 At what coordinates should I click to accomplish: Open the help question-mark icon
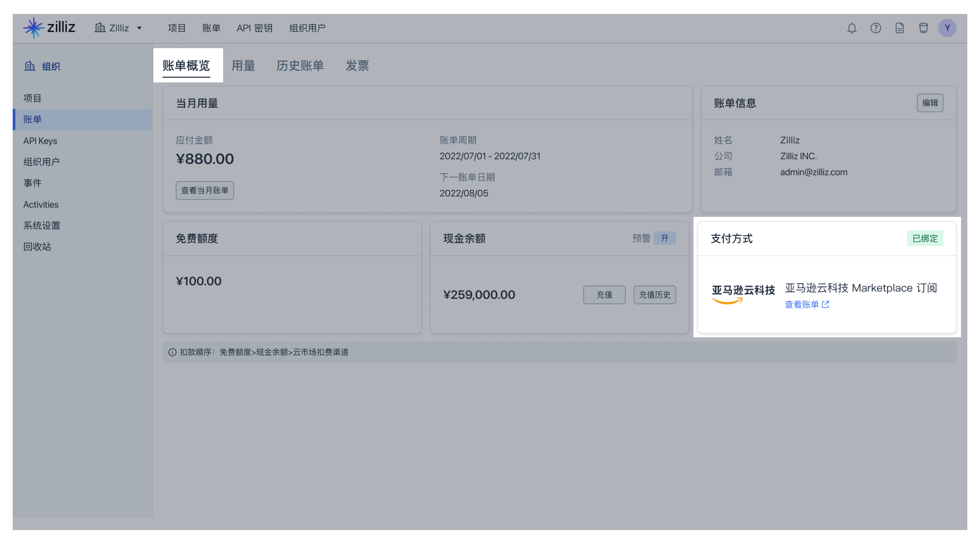pos(875,28)
